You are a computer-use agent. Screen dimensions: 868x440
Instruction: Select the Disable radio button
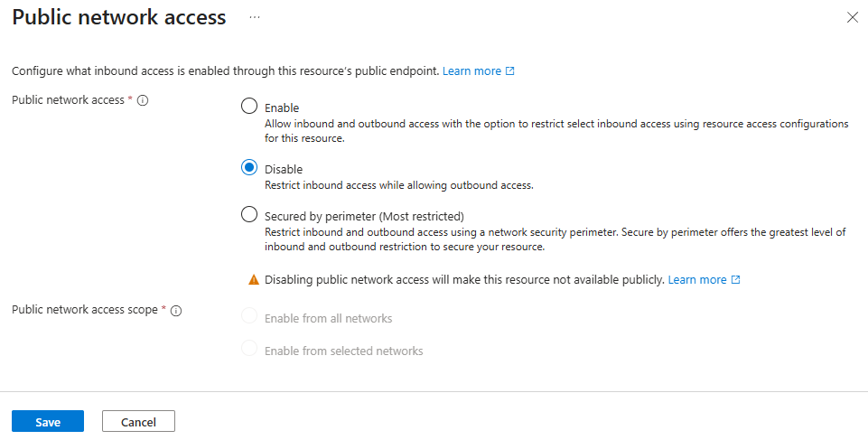click(249, 167)
